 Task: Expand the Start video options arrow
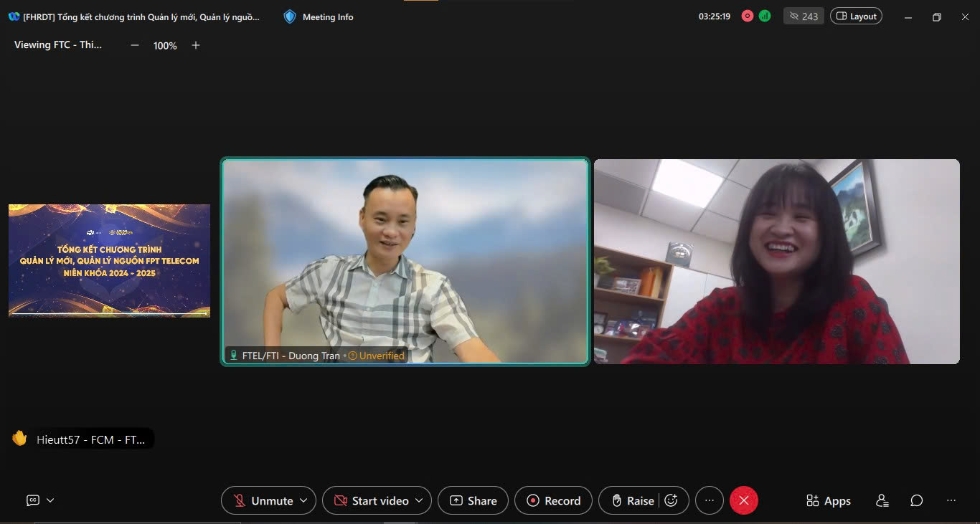pos(419,500)
